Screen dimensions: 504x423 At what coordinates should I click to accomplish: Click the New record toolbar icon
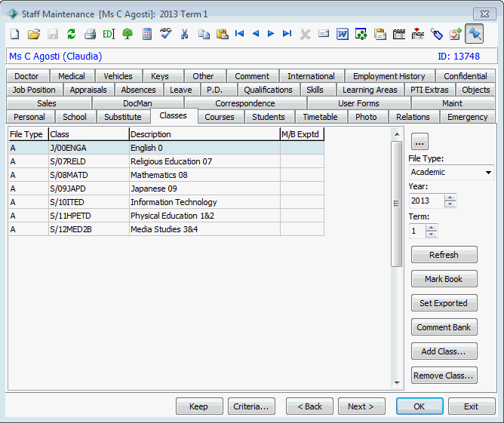click(x=15, y=34)
